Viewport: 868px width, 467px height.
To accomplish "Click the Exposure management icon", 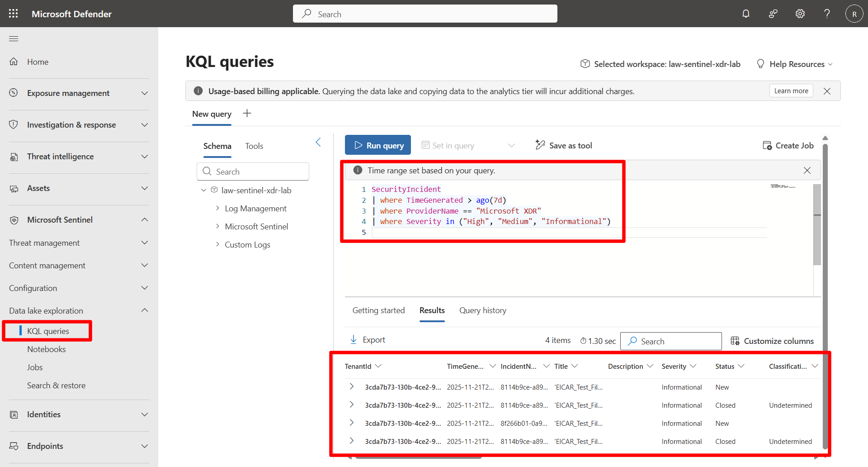I will (x=14, y=93).
